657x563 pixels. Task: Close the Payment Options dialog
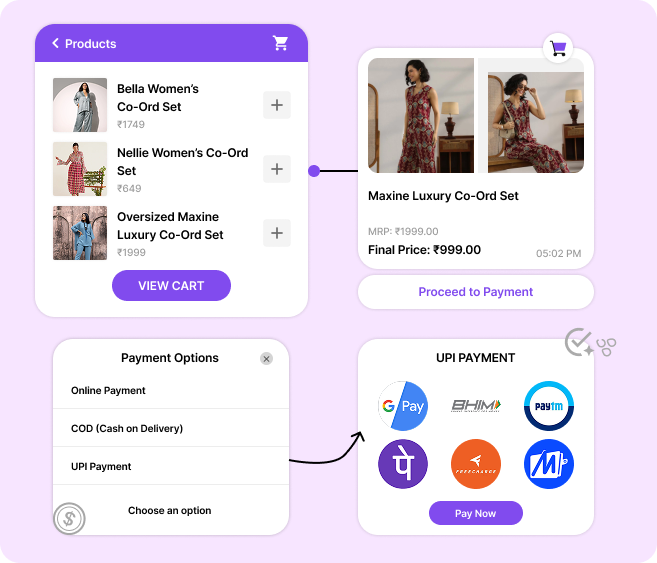coord(266,359)
